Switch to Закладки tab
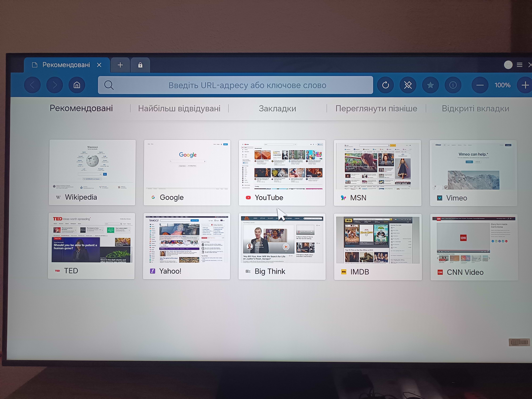 point(277,109)
